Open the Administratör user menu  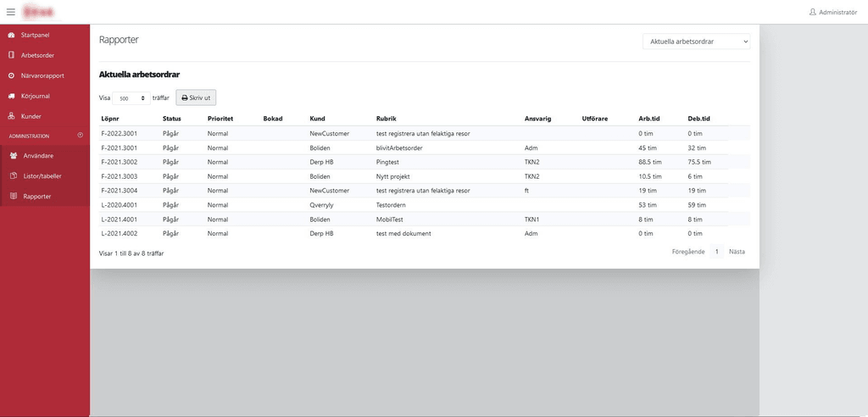832,12
